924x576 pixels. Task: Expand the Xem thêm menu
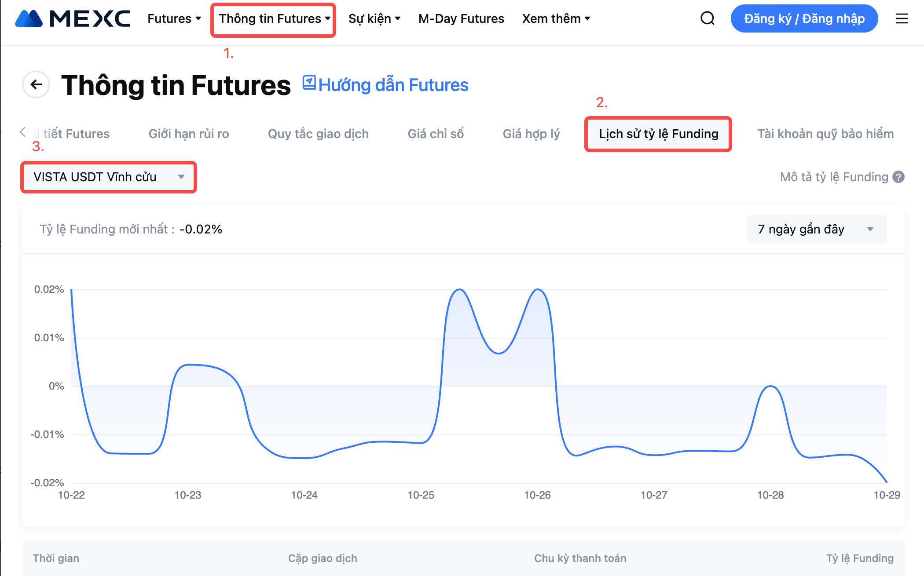(x=556, y=19)
